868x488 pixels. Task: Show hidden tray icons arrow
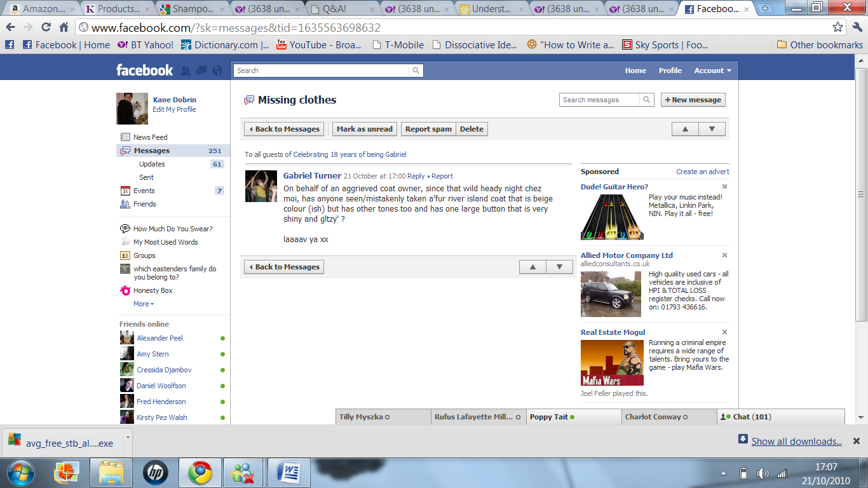(x=723, y=473)
